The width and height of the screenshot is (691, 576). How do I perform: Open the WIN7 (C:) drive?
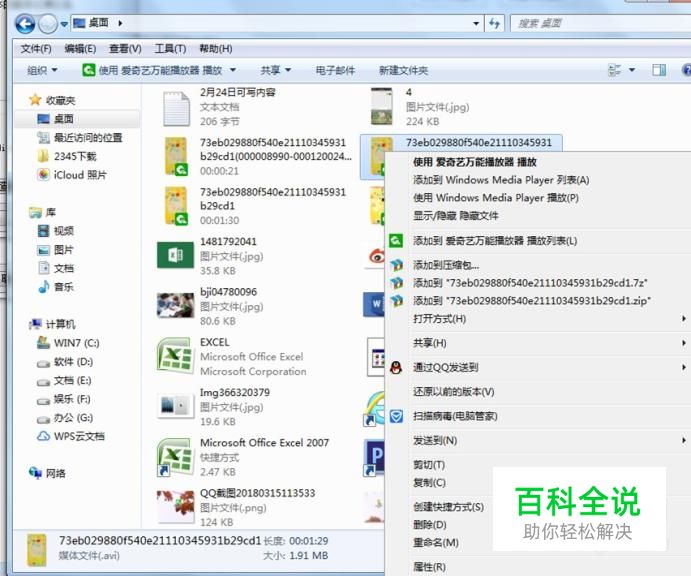pos(68,343)
